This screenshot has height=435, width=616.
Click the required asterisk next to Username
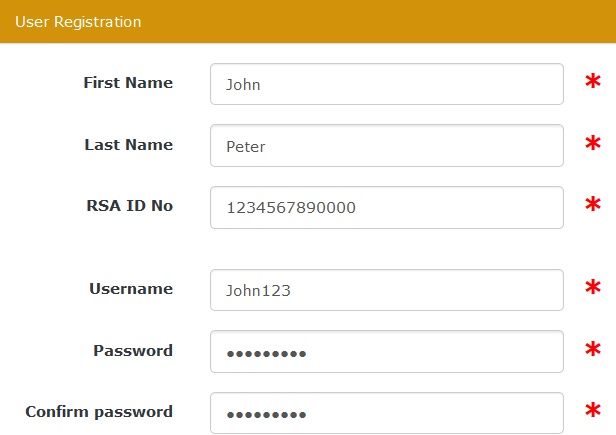[x=594, y=290]
